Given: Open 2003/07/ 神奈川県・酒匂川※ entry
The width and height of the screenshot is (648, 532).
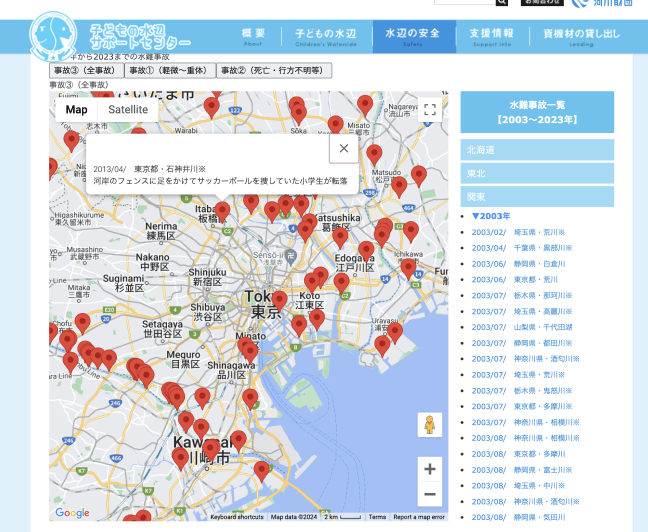Looking at the screenshot, I should (x=526, y=359).
